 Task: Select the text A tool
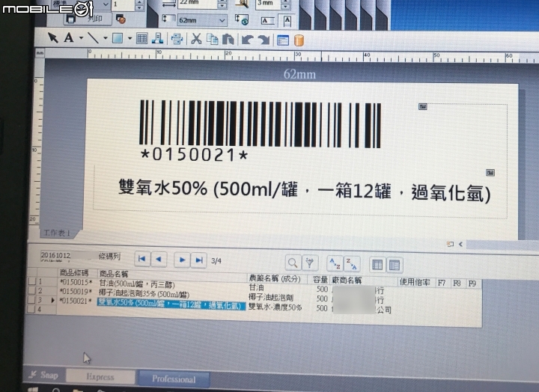[69, 37]
